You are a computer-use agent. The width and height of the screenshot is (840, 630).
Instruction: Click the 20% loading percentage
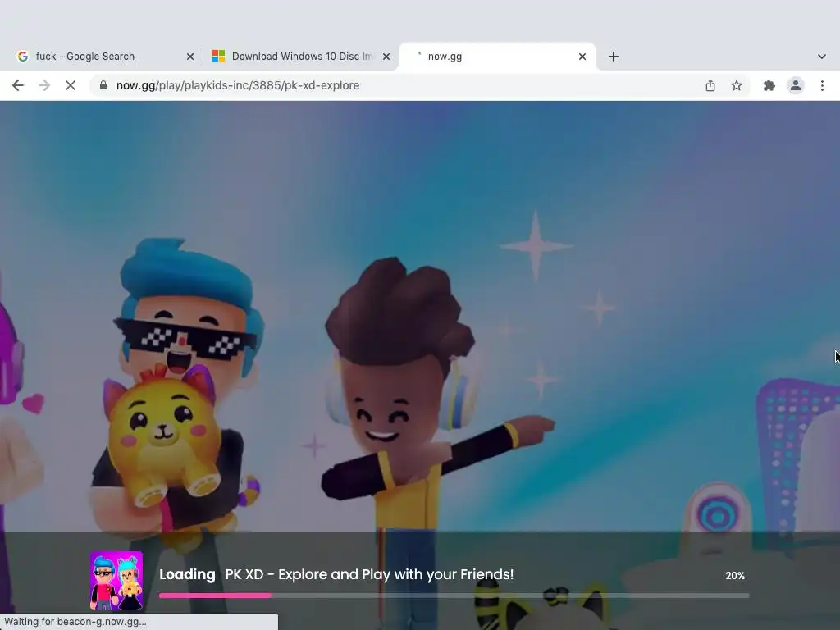pos(735,575)
